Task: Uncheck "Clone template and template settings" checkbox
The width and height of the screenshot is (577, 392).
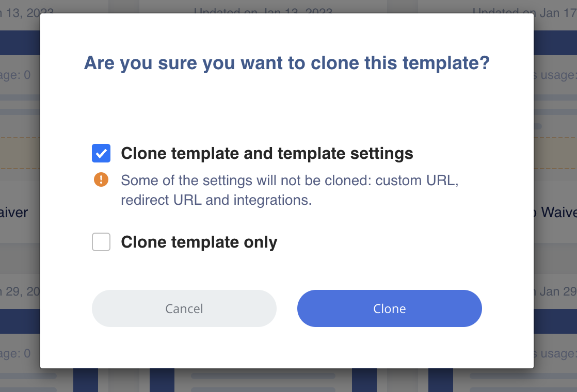Action: (101, 153)
